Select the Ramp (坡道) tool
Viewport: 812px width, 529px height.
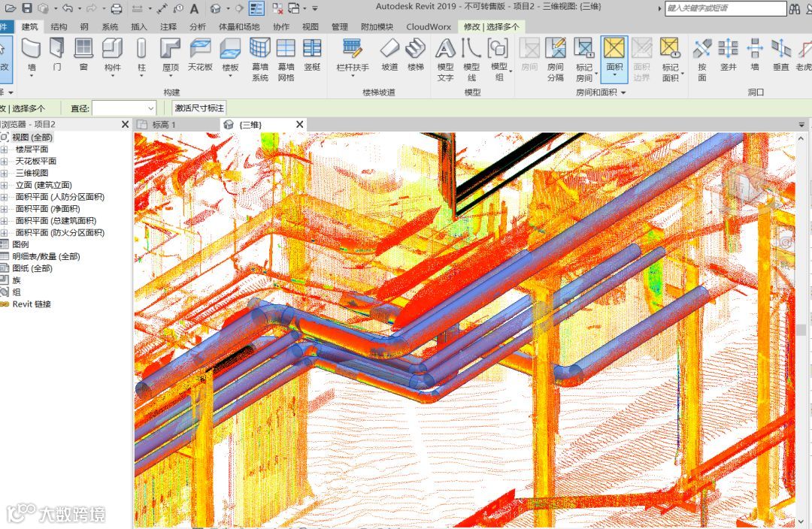coord(389,54)
